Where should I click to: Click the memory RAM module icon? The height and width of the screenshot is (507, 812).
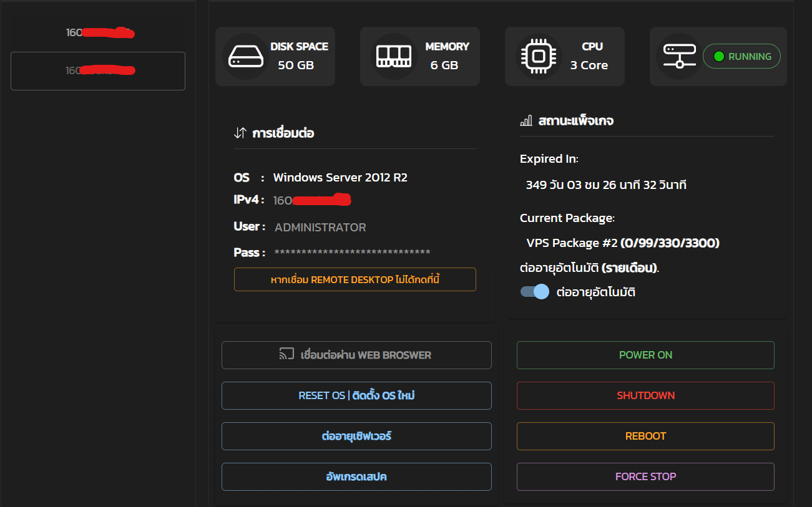point(394,56)
